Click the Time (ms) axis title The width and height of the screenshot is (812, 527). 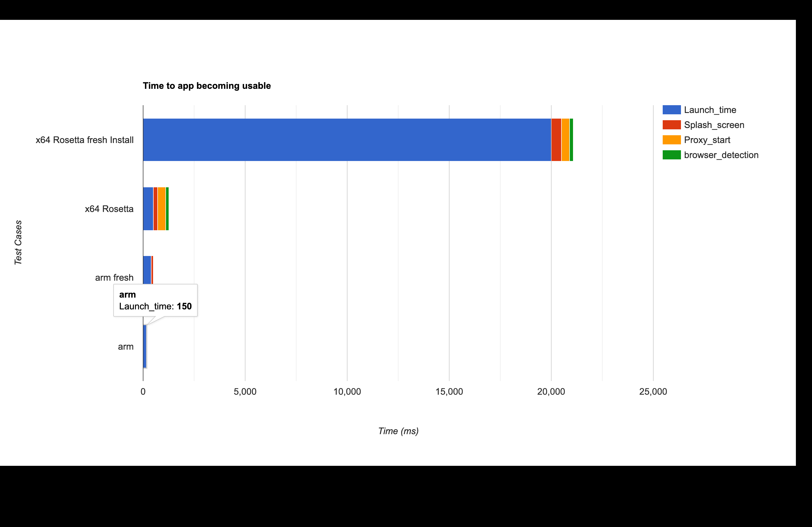tap(398, 431)
